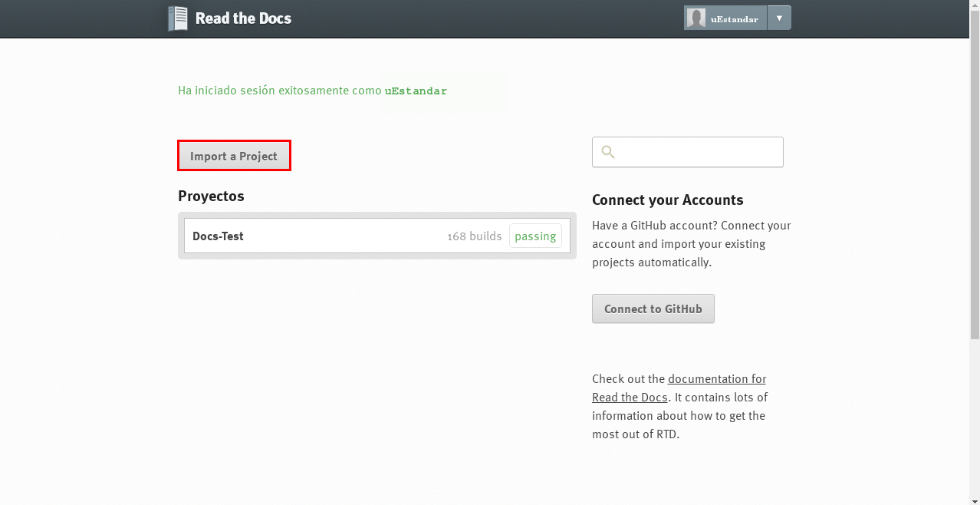Click the Proyectos heading
The height and width of the screenshot is (505, 980).
211,196
